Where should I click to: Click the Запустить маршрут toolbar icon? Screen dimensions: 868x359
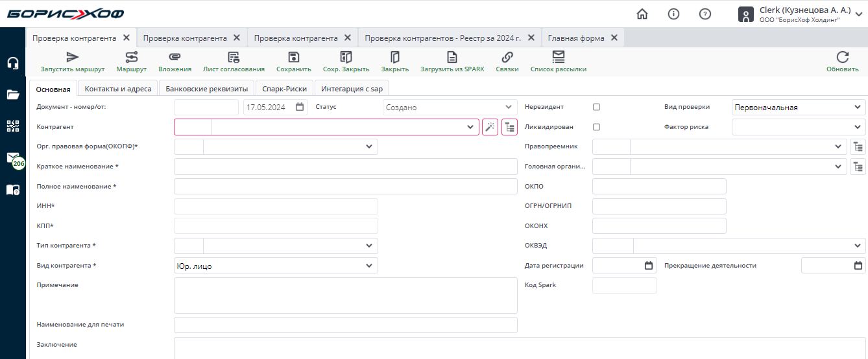[x=72, y=58]
